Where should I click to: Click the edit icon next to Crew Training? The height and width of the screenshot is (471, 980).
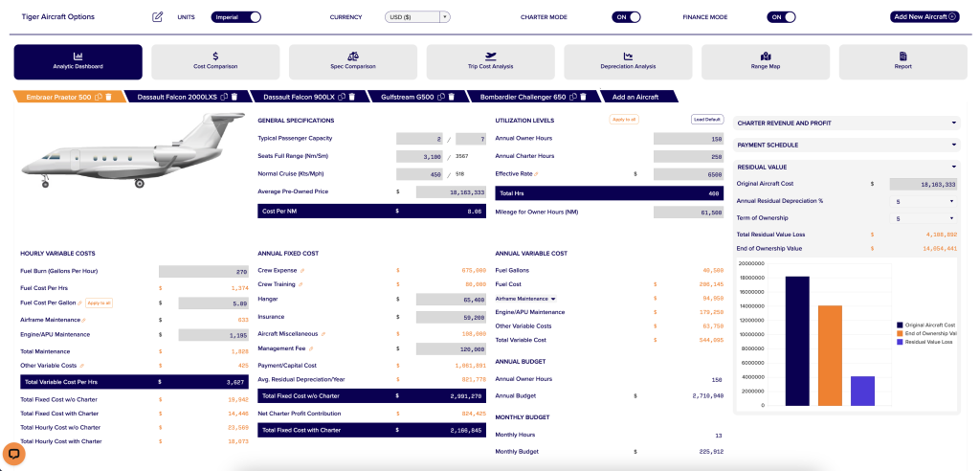301,284
